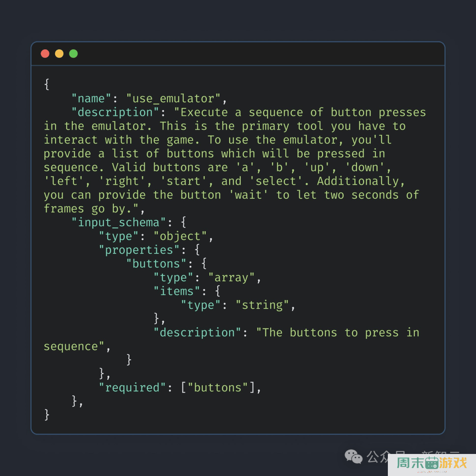Click the "items" key
This screenshot has height=476, width=476.
(x=177, y=291)
